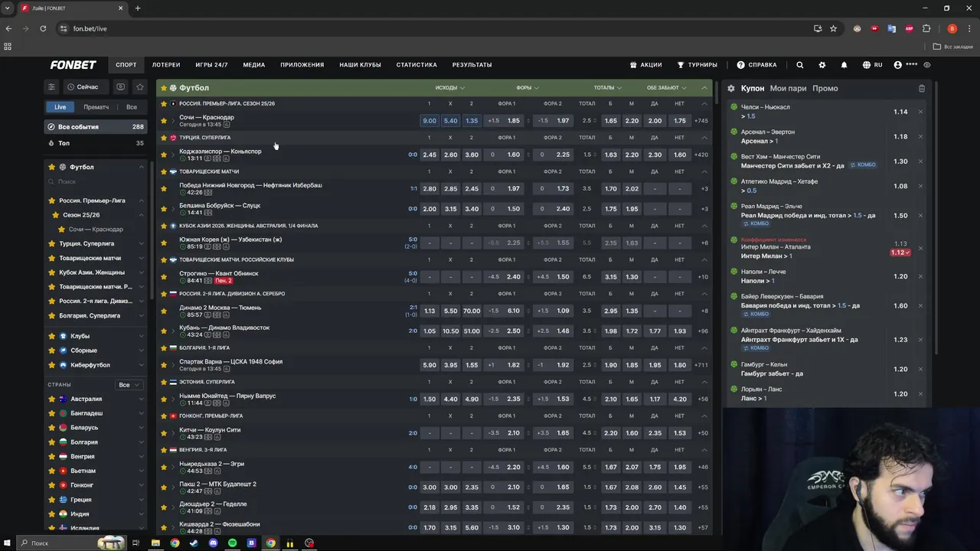This screenshot has width=980, height=551.
Task: Toggle favorite star for Австралия in countries list
Action: tap(52, 399)
